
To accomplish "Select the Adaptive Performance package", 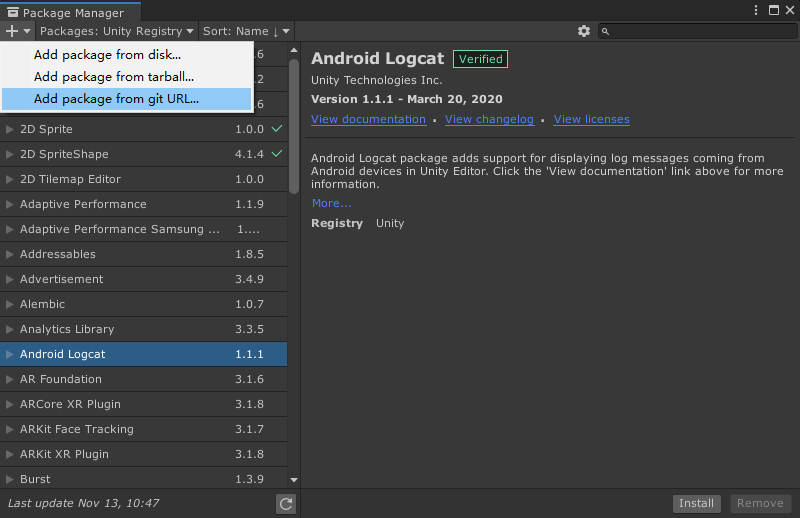I will (x=143, y=204).
